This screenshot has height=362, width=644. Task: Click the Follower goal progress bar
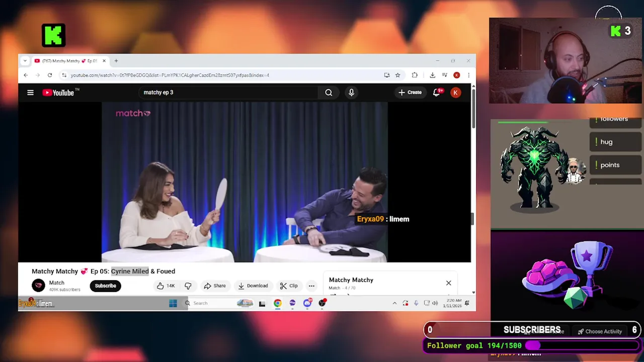pos(582,346)
